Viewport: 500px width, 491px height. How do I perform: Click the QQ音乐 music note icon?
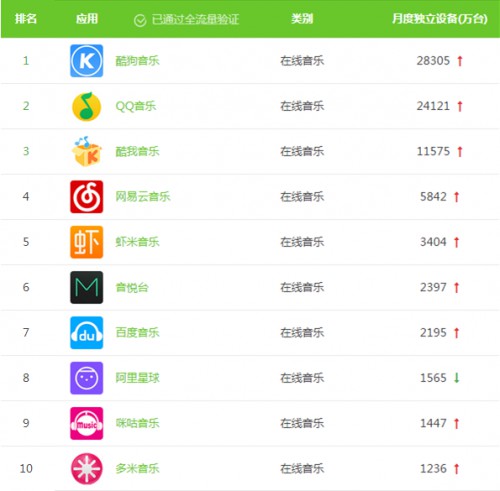pyautogui.click(x=87, y=106)
